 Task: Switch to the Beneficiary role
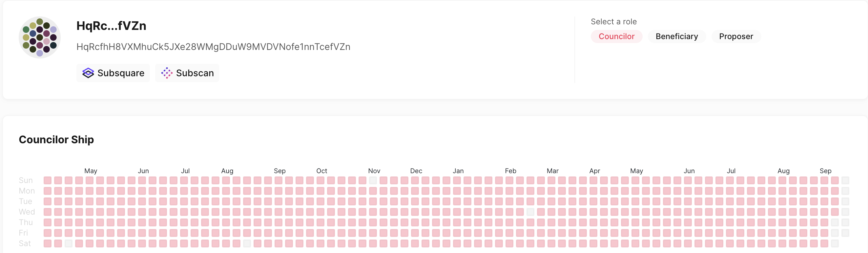coord(676,36)
